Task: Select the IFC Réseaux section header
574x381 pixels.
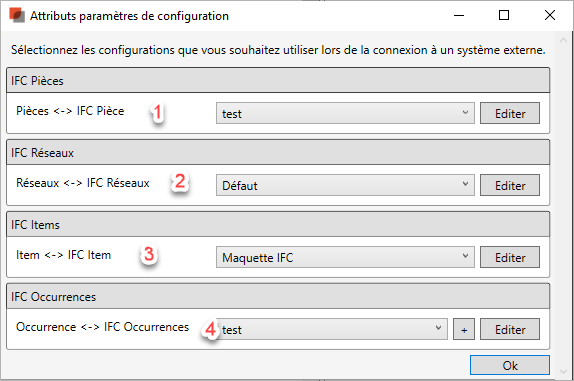Action: (x=278, y=152)
